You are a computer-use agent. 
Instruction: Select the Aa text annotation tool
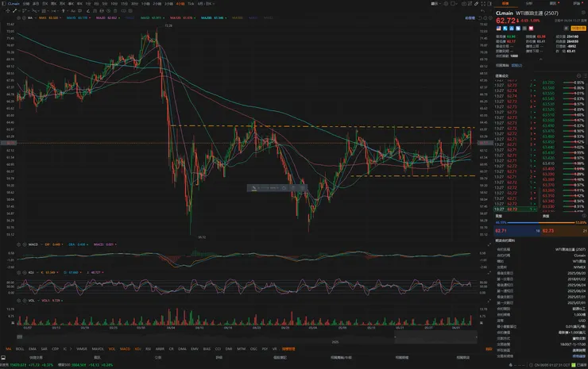point(73,11)
